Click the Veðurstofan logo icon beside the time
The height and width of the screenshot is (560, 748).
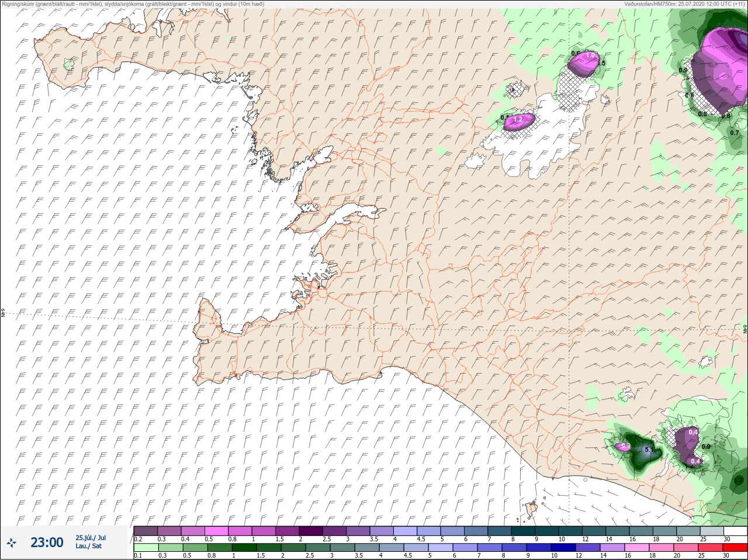click(x=12, y=542)
